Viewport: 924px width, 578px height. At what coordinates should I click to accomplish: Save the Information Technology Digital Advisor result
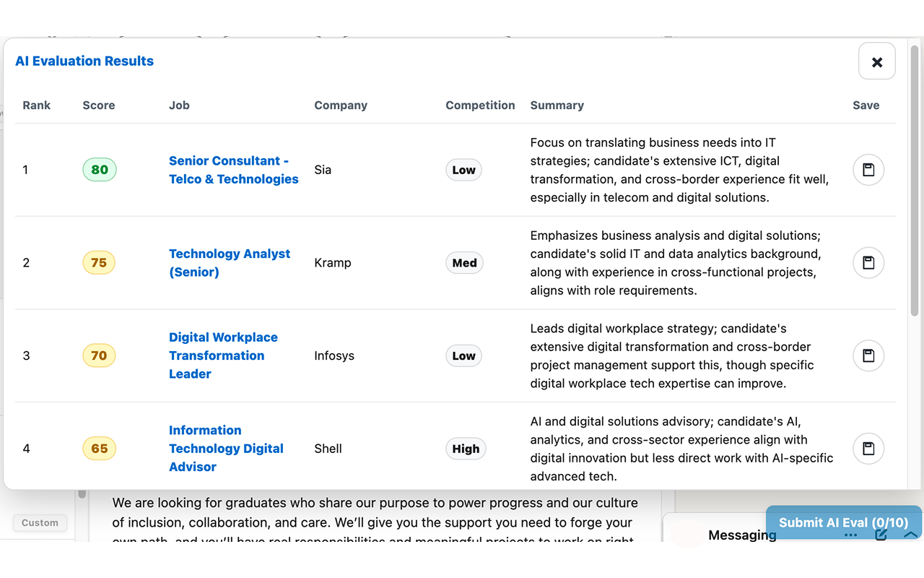click(868, 449)
